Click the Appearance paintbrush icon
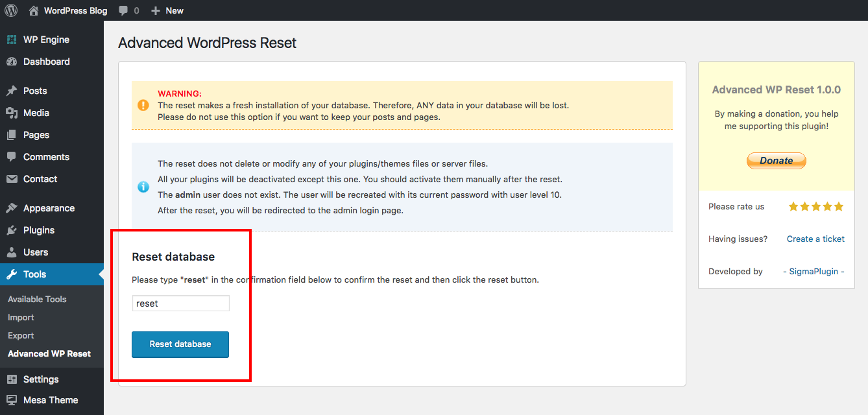This screenshot has height=415, width=868. point(12,208)
